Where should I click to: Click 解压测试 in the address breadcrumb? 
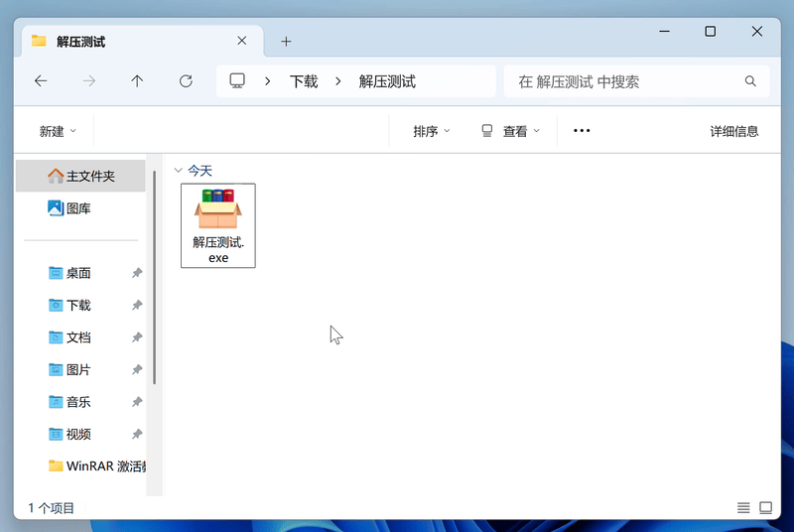tap(387, 81)
